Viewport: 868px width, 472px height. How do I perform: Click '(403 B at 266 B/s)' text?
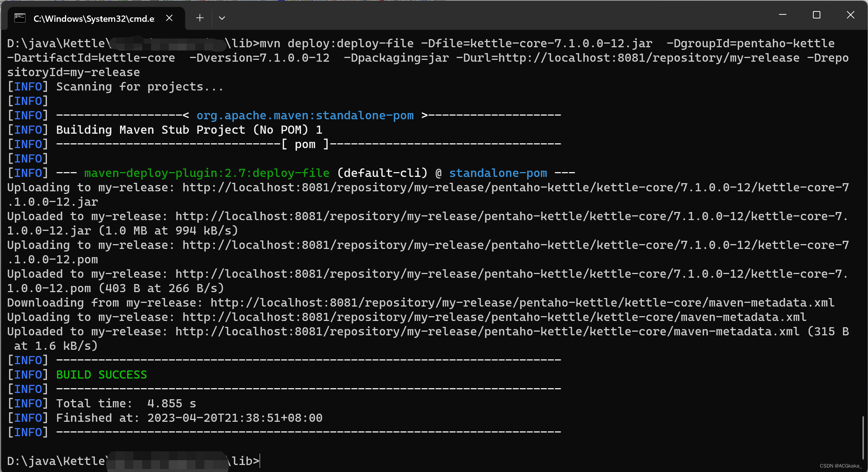[x=161, y=288]
